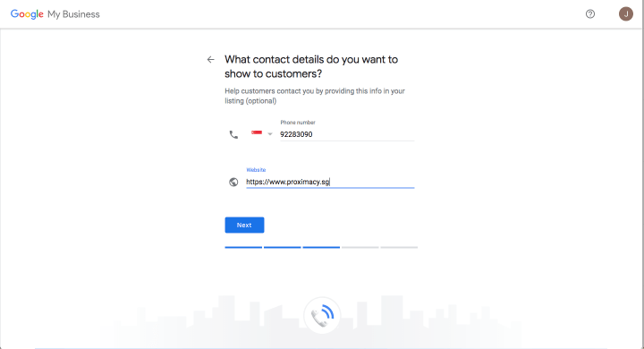Click the first progress bar segment

tap(243, 248)
